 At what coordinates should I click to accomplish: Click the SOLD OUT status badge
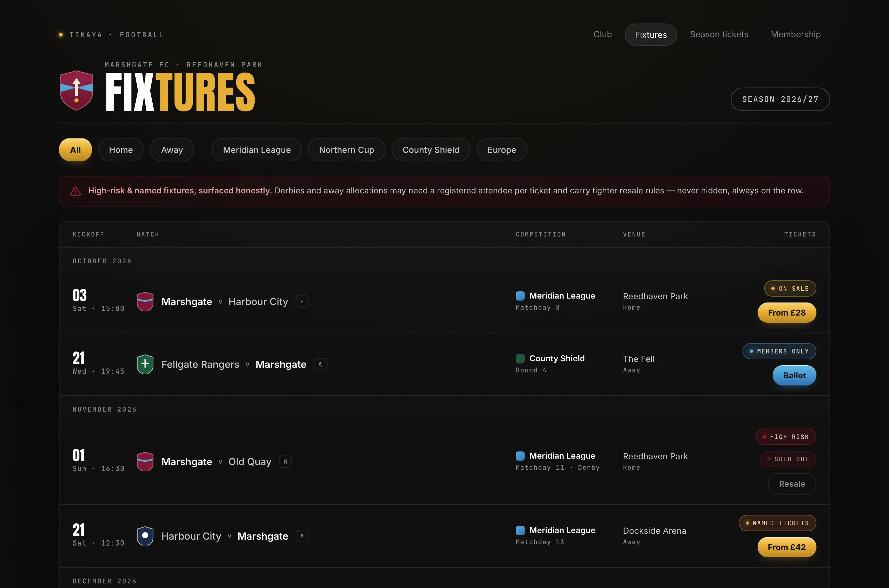pyautogui.click(x=788, y=459)
